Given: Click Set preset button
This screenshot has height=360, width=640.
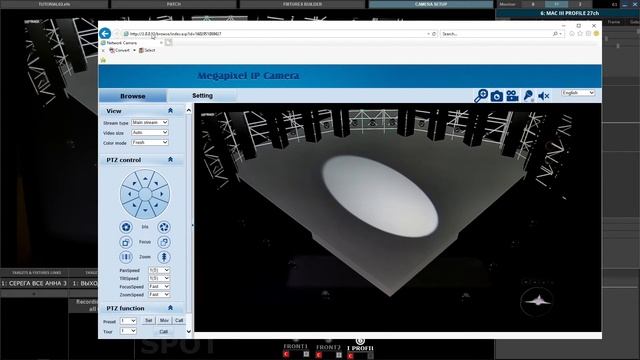Looking at the screenshot, I should point(149,321).
